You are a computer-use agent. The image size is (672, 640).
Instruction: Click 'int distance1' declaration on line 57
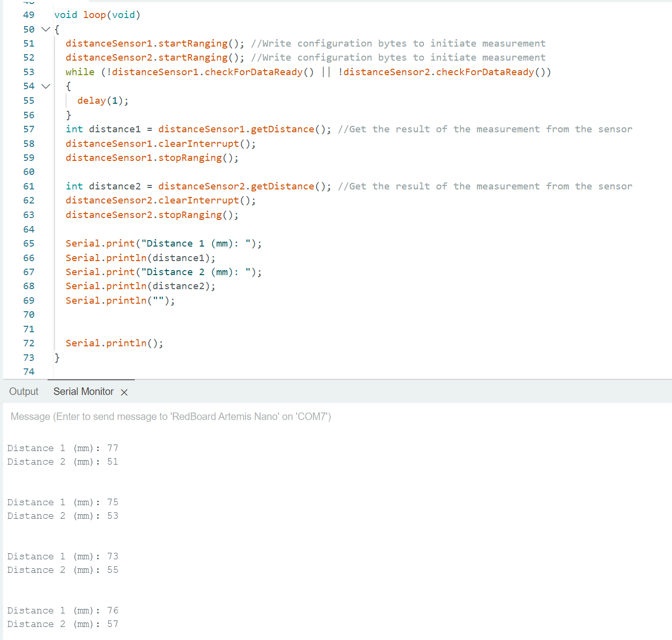coord(103,129)
